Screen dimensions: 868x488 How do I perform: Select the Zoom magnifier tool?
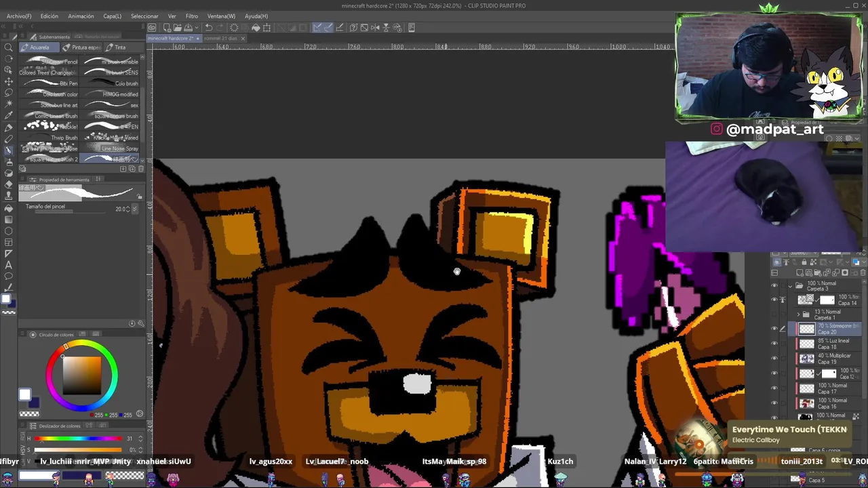tap(9, 47)
